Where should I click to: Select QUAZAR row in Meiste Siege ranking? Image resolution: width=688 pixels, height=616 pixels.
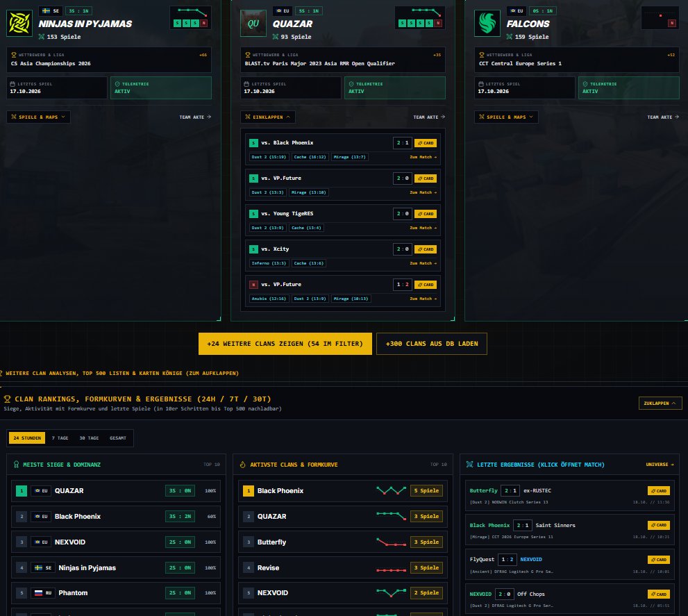pos(116,490)
